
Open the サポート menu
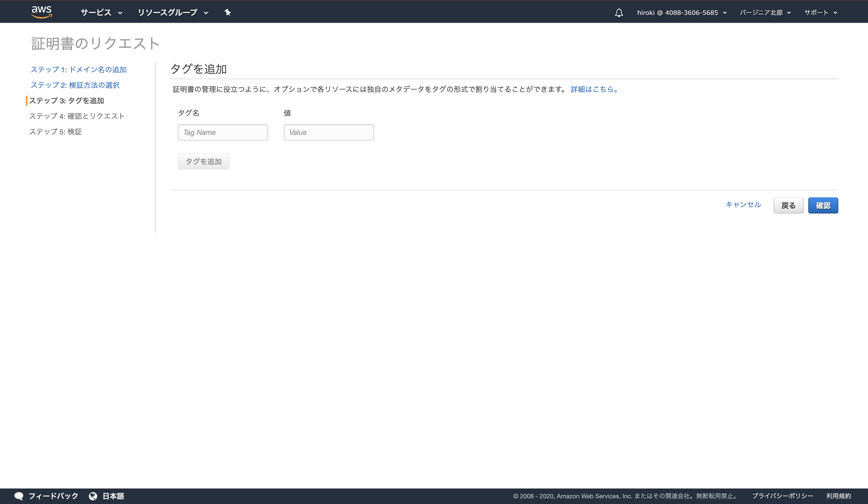820,13
